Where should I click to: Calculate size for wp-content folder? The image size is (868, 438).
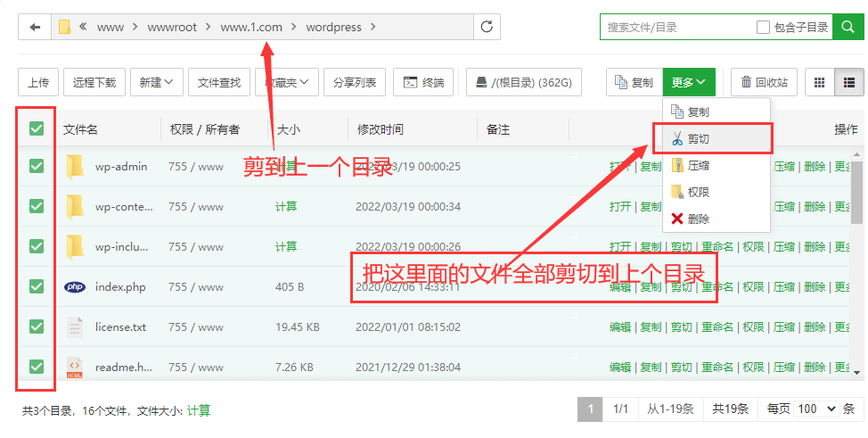(x=286, y=206)
